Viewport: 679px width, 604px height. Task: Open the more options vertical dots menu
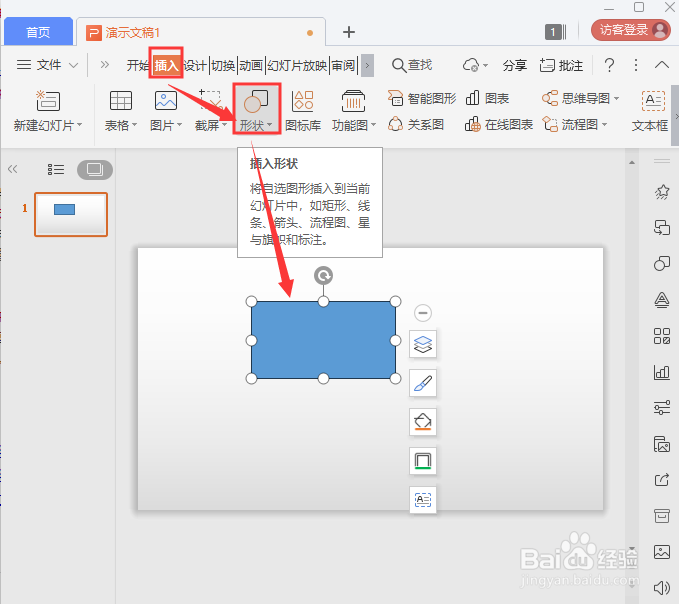click(x=635, y=65)
